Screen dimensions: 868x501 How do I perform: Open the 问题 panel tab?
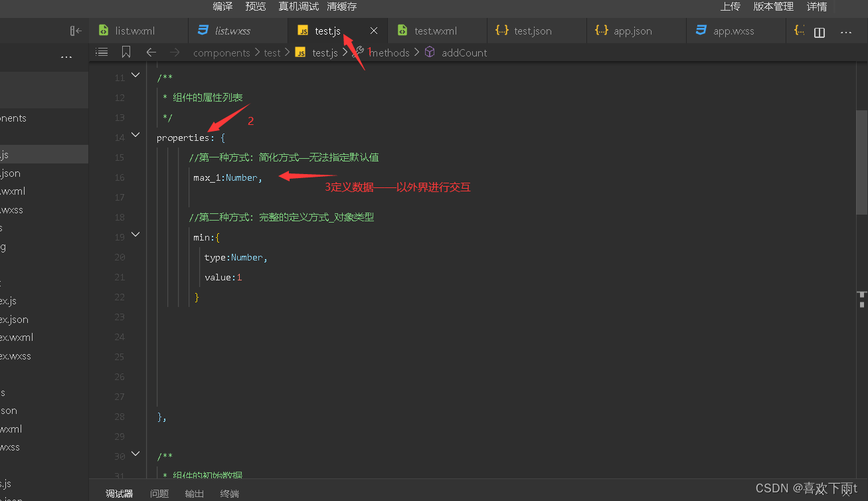tap(159, 494)
